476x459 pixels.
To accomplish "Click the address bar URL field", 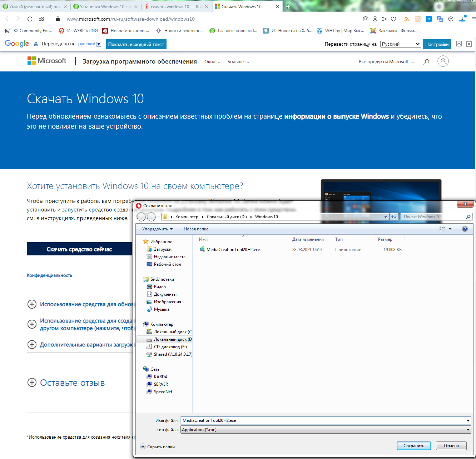I will (211, 19).
